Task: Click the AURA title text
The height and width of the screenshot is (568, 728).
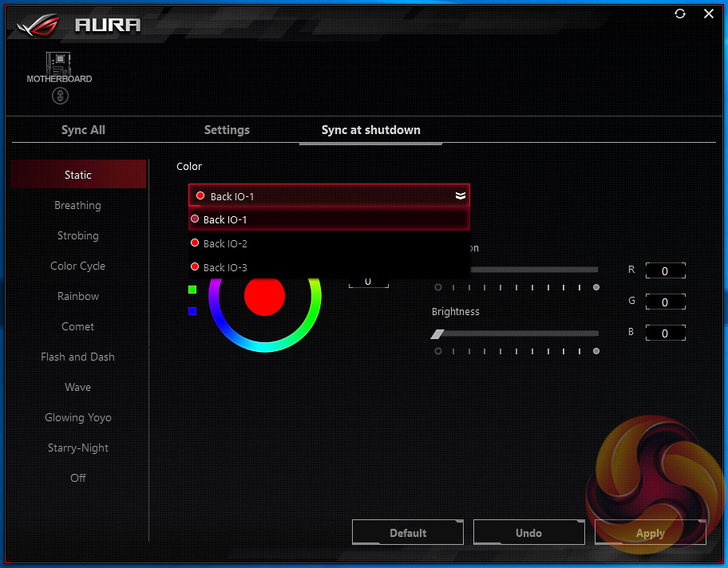Action: click(x=109, y=25)
